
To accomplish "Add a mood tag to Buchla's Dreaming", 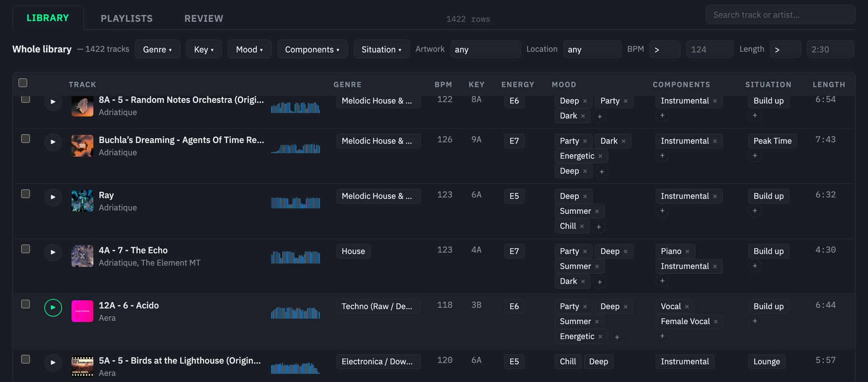I will (x=602, y=172).
